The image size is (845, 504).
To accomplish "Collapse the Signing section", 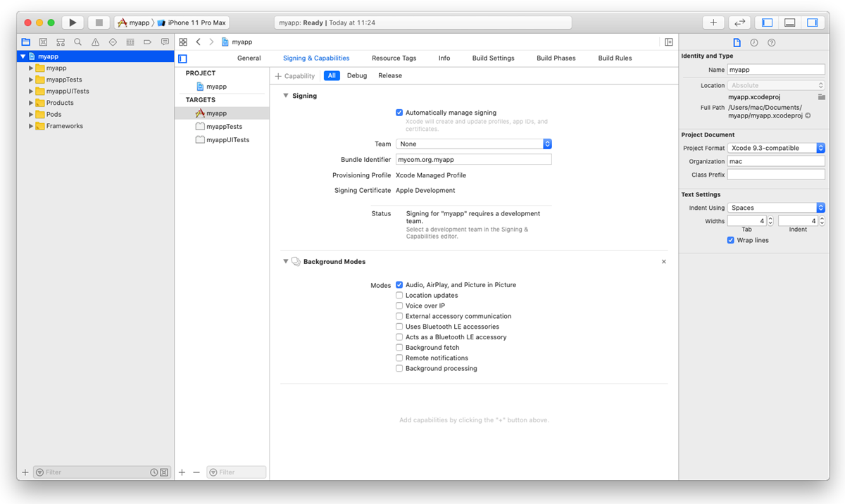I will point(286,96).
